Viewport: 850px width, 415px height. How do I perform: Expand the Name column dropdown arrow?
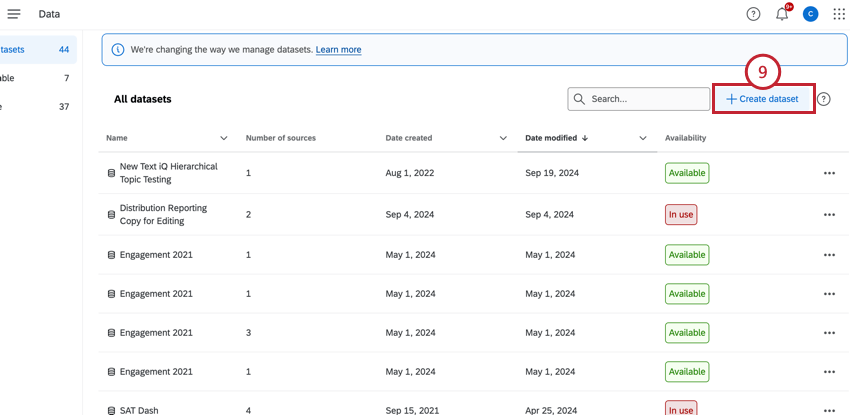pyautogui.click(x=224, y=138)
